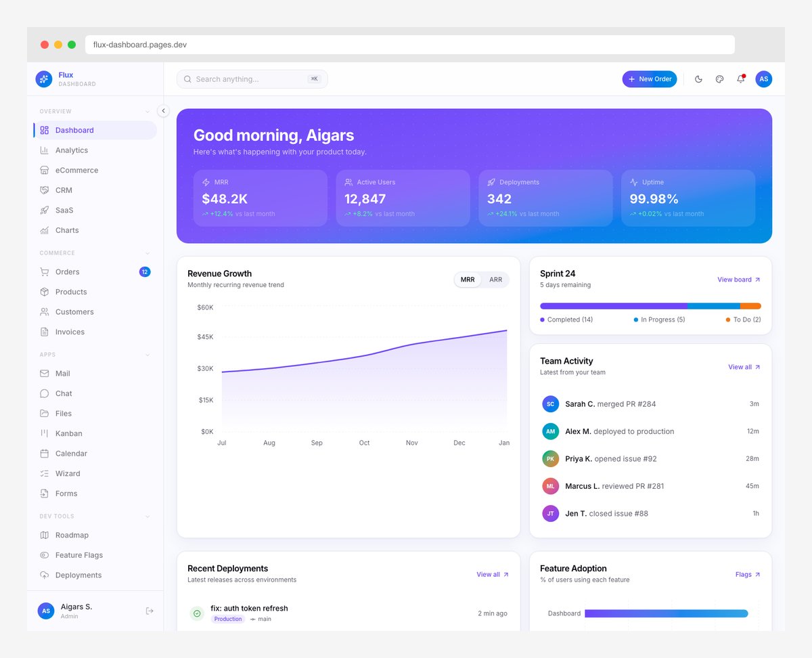Viewport: 812px width, 658px height.
Task: Toggle dark mode with the moon icon
Action: point(698,79)
